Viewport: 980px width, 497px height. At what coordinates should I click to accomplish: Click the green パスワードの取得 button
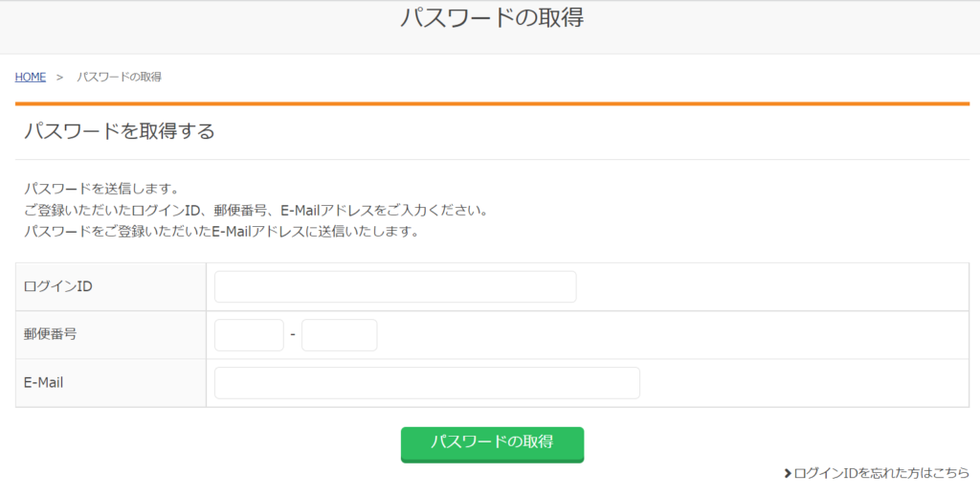pos(493,444)
